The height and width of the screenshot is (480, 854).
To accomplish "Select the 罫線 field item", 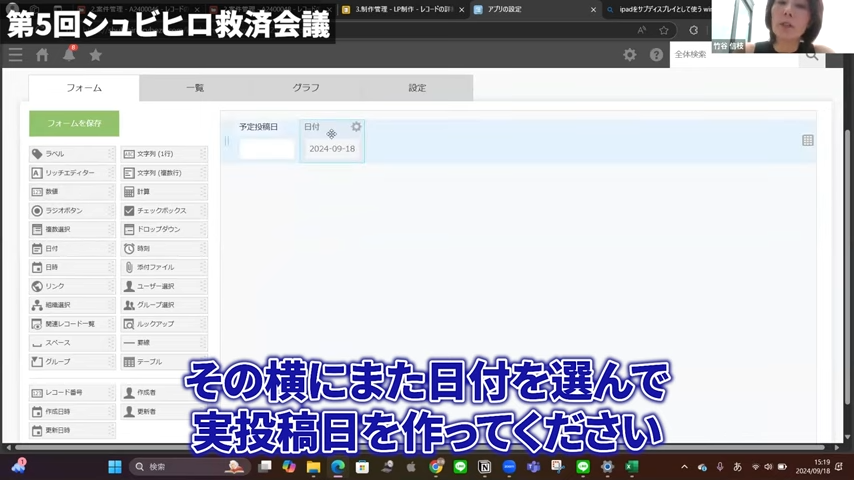I will [164, 343].
